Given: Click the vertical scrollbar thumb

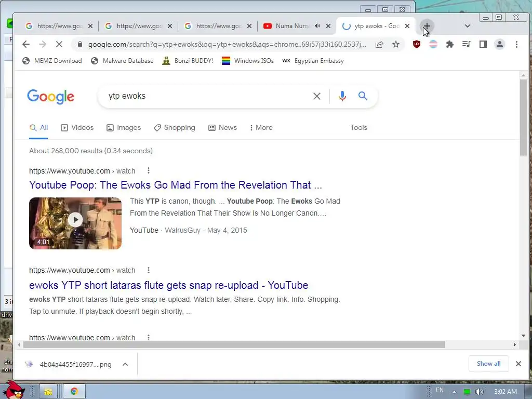Looking at the screenshot, I should 523,117.
